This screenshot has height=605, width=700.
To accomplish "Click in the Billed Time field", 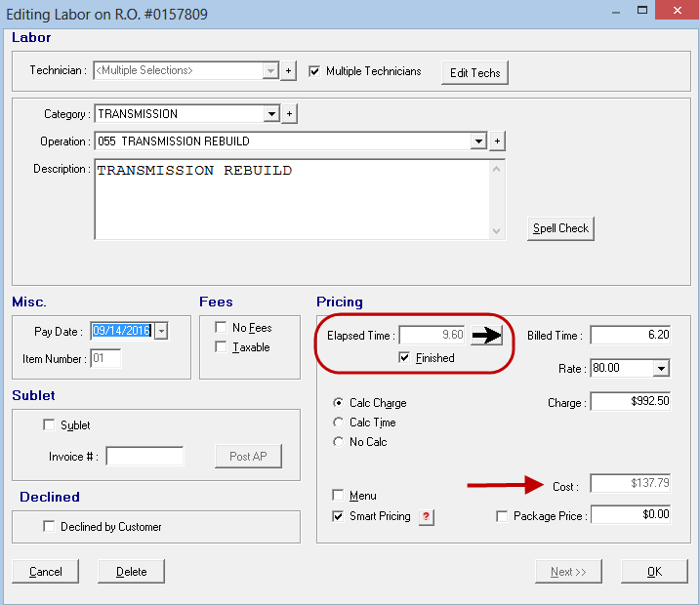I will coord(630,336).
